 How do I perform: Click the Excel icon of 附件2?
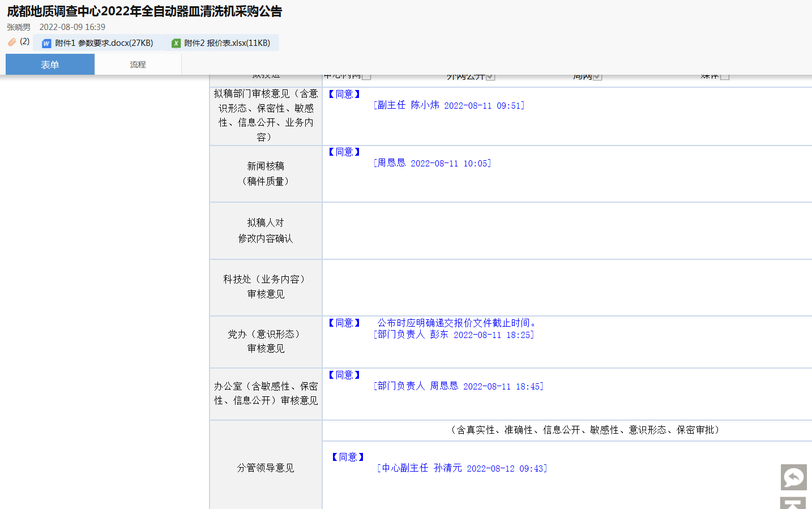(x=176, y=44)
